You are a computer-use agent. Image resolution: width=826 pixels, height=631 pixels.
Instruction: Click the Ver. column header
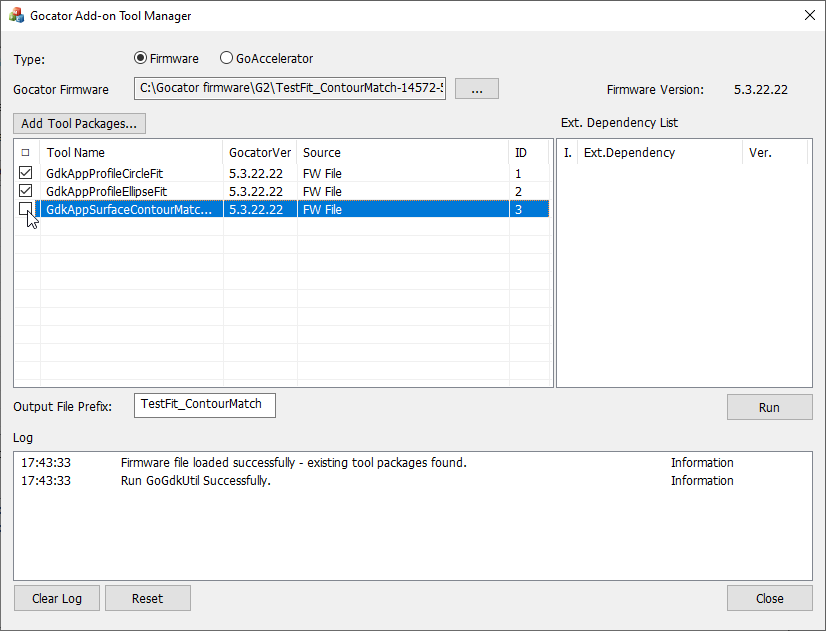pyautogui.click(x=775, y=153)
